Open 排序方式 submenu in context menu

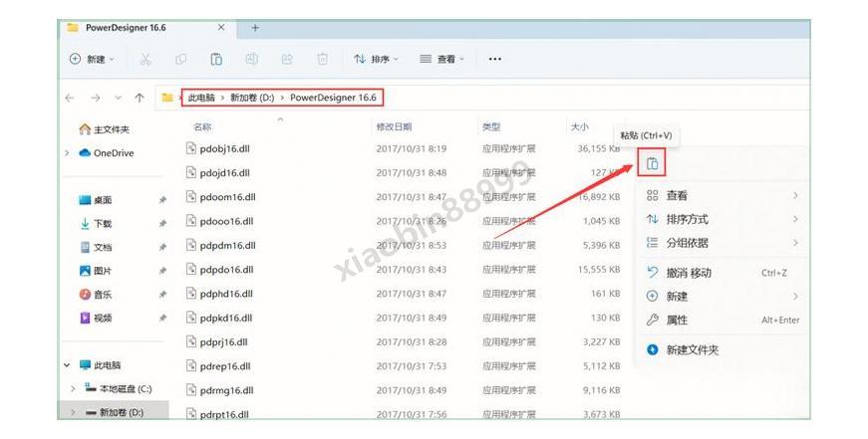723,219
